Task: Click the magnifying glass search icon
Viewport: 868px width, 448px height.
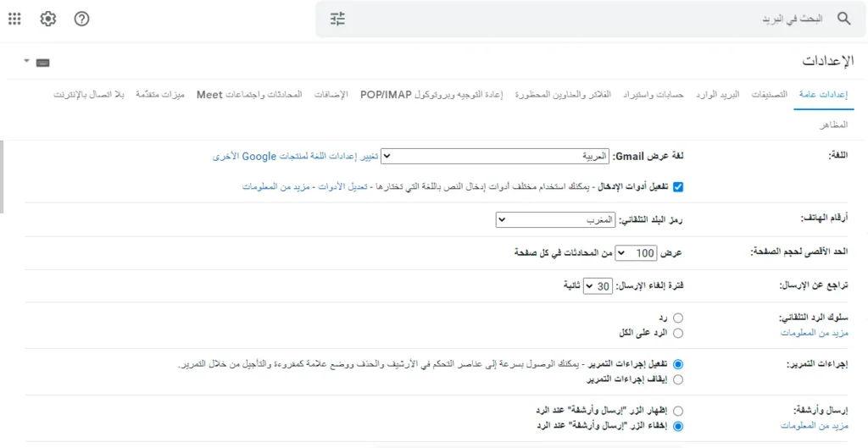Action: (844, 19)
